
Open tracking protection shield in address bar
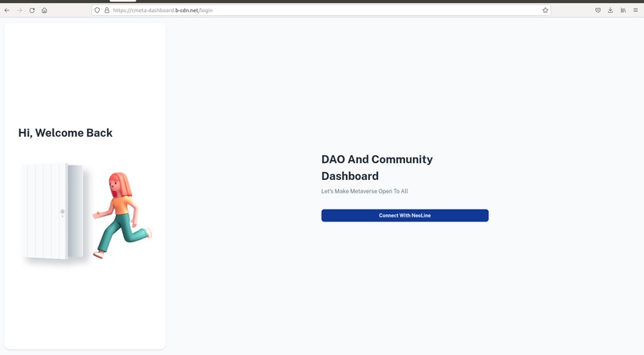tap(97, 10)
